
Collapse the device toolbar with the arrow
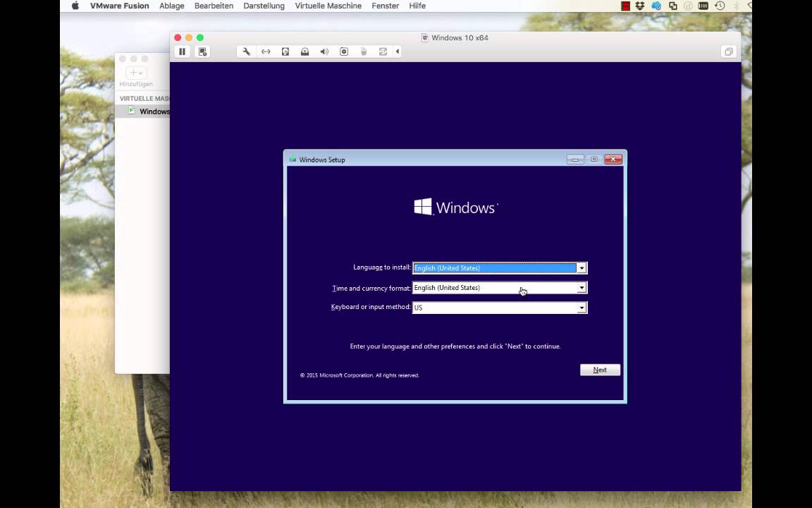(398, 52)
